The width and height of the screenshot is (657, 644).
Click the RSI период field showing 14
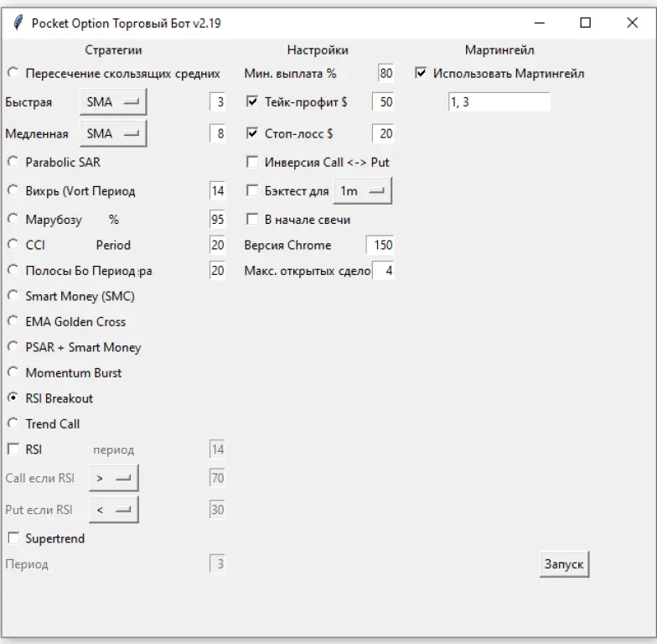[218, 449]
